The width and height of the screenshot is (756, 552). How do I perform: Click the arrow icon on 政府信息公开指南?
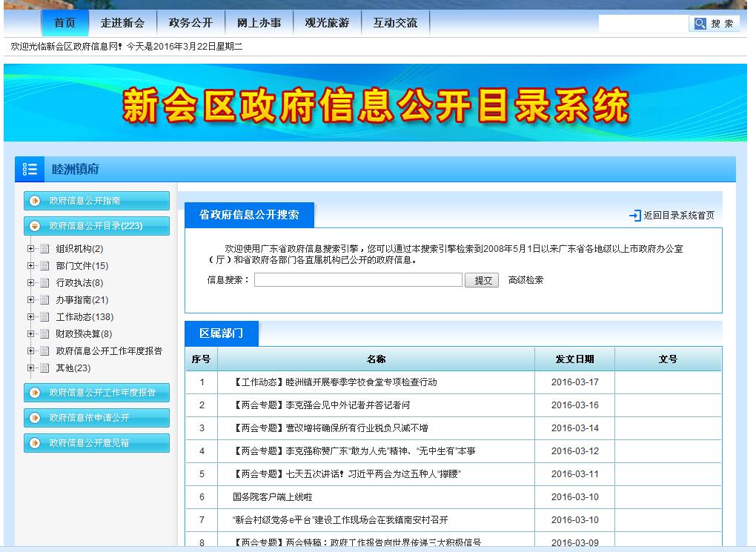pyautogui.click(x=35, y=201)
